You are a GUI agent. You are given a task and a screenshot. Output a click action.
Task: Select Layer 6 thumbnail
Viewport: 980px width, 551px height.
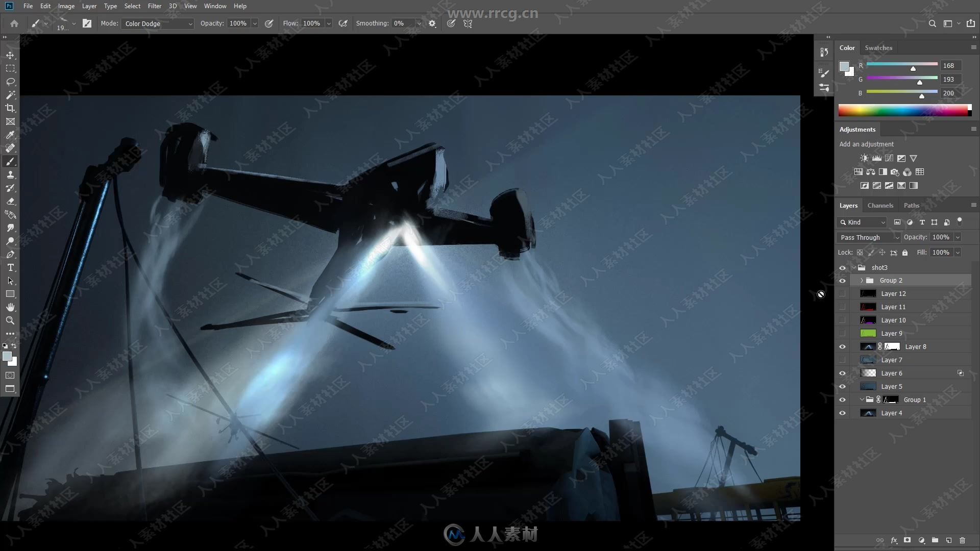pos(868,373)
